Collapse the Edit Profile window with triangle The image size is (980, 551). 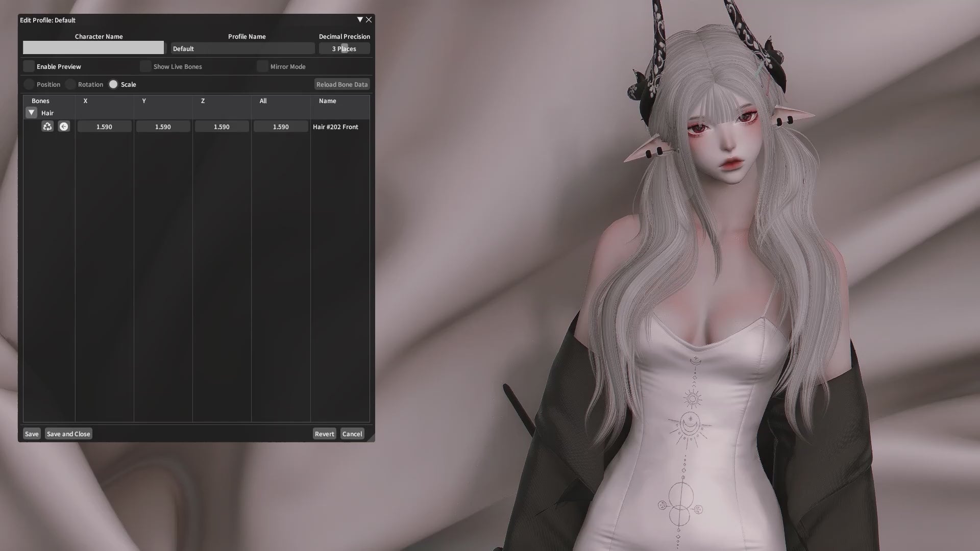tap(360, 20)
